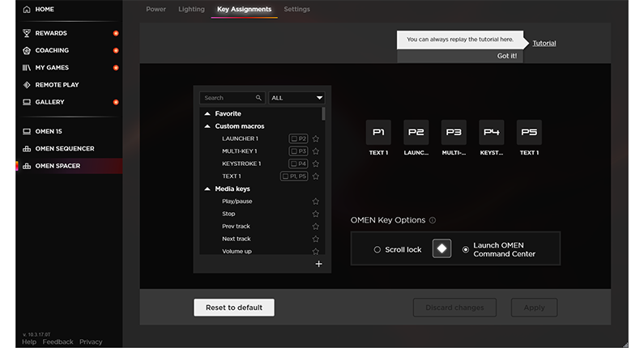
Task: Click the P1, P5 badge beside TEXT 1
Action: pos(294,176)
